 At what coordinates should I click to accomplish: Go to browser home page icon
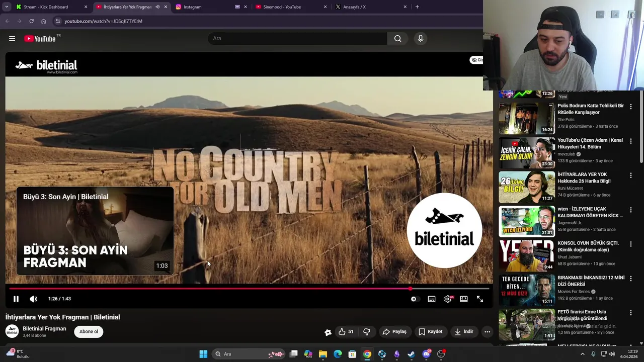(x=43, y=21)
